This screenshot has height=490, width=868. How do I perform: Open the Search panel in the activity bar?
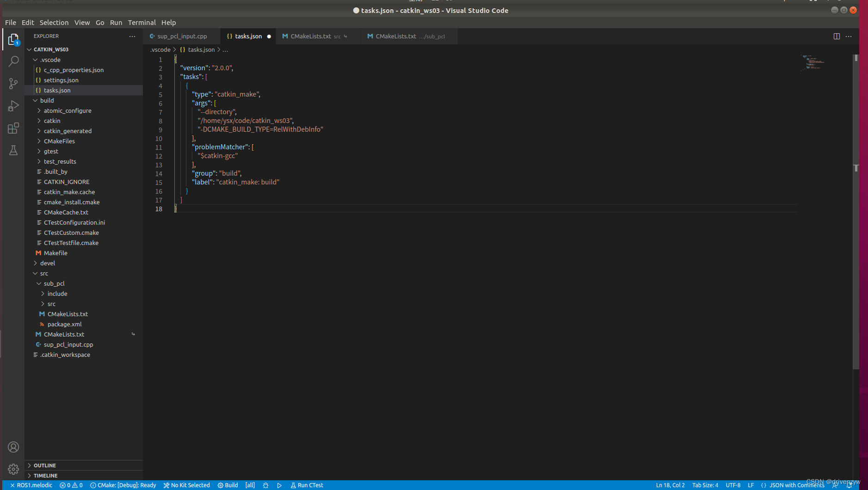point(13,61)
